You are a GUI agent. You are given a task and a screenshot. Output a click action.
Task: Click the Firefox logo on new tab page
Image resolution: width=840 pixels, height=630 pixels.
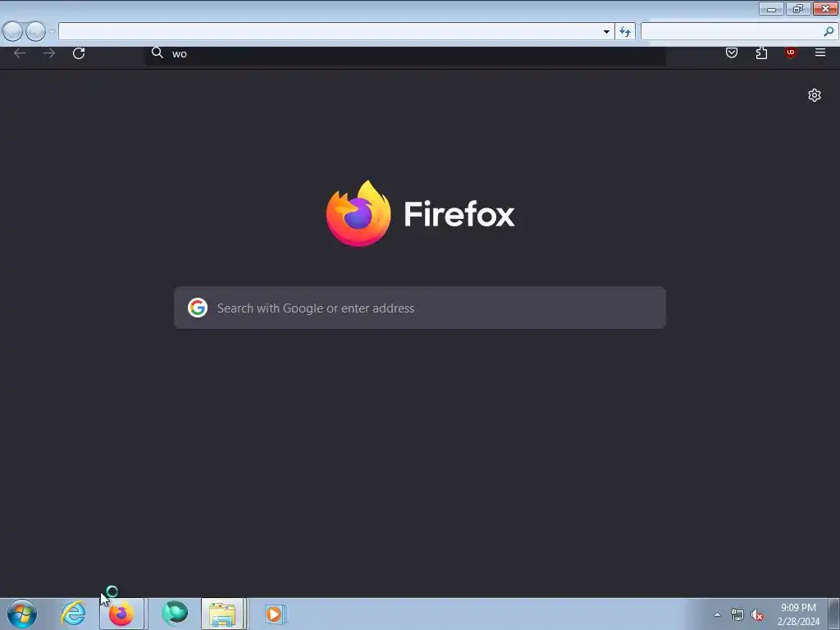point(358,213)
